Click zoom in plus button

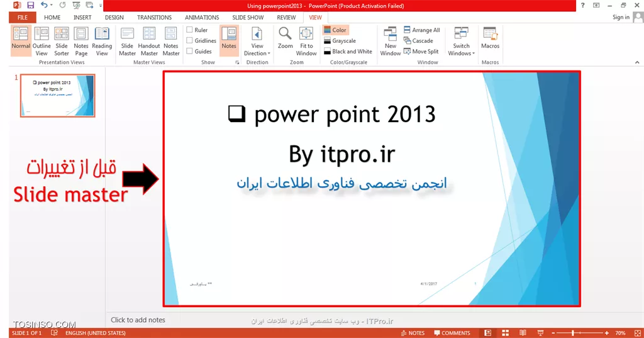[607, 333]
